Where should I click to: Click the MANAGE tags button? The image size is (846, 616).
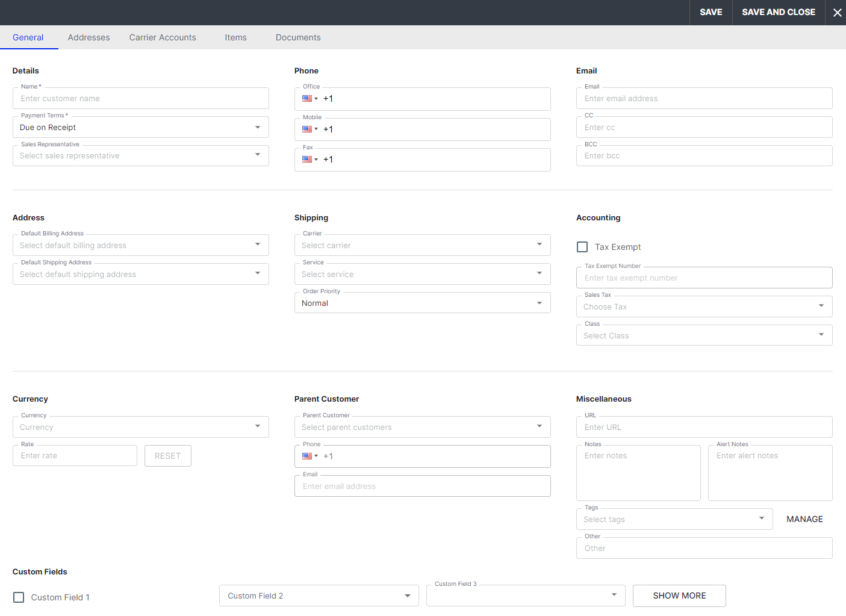tap(804, 519)
